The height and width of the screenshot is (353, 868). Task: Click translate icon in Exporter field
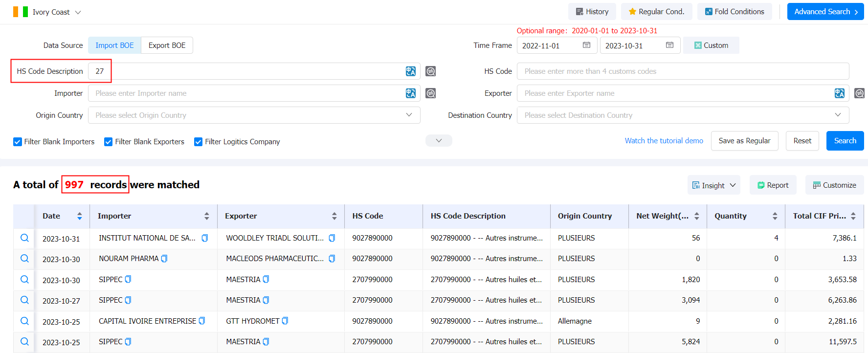click(840, 93)
